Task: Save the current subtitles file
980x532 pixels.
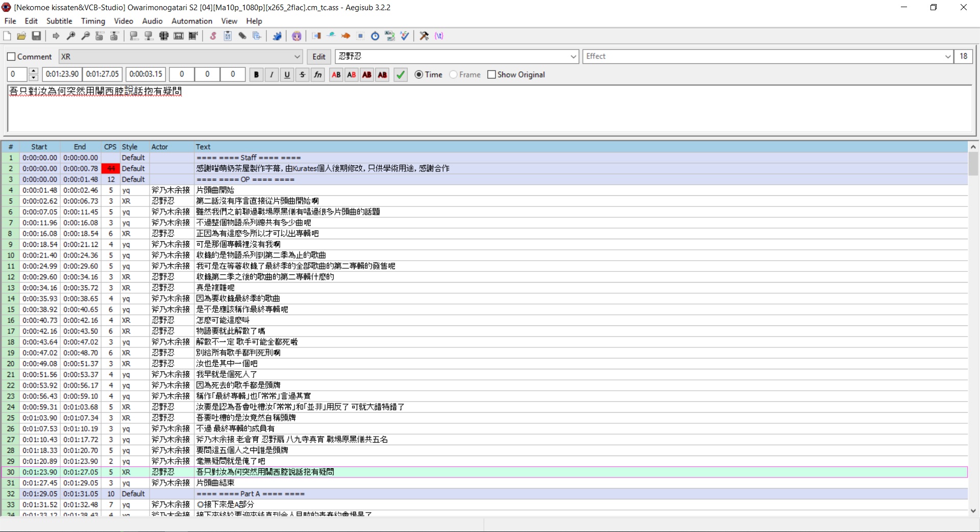Action: tap(36, 36)
